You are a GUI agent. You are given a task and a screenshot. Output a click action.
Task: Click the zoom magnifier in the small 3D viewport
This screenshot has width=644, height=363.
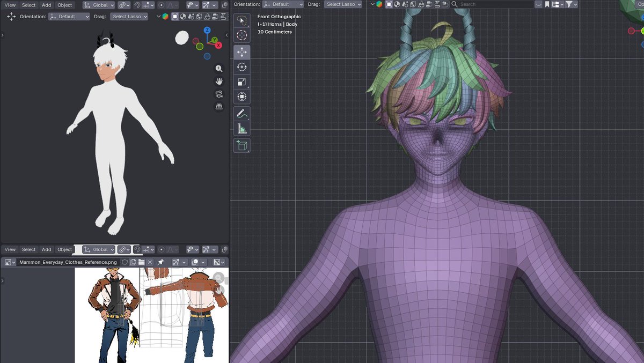tap(219, 69)
